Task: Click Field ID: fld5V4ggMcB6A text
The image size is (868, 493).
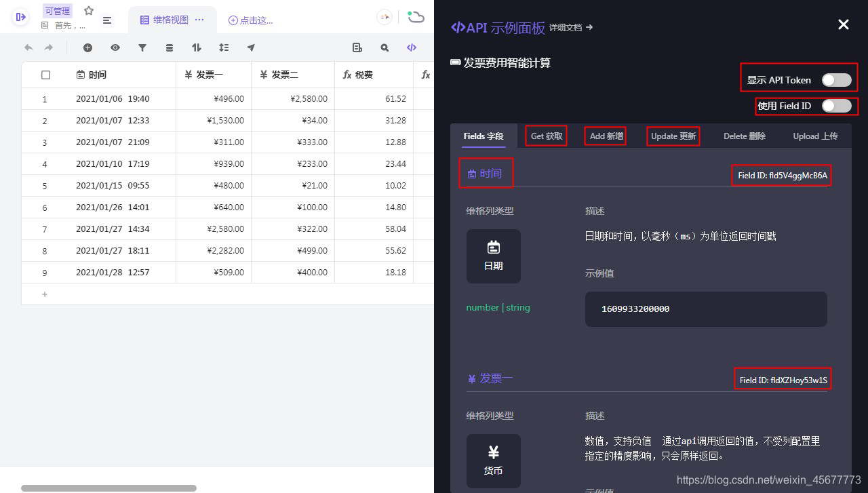Action: point(783,175)
